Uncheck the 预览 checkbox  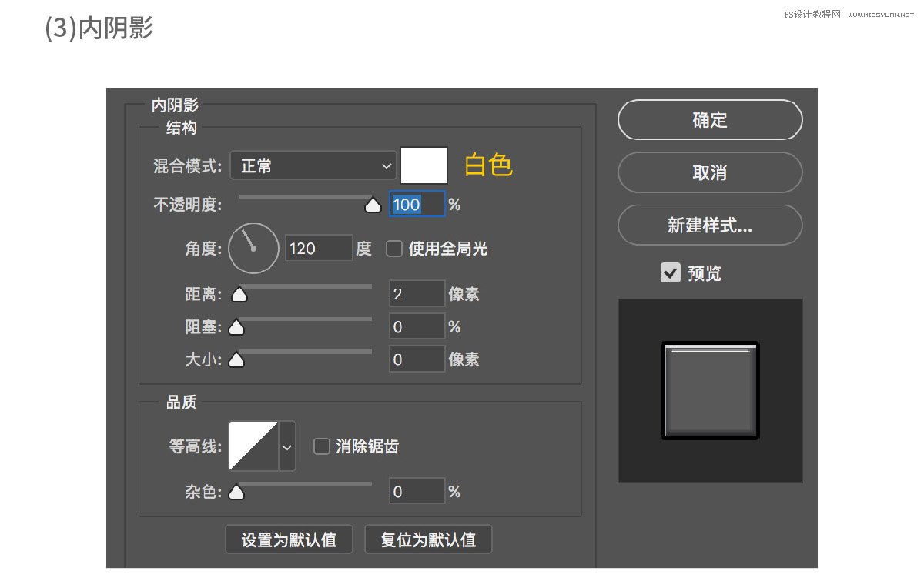(x=671, y=272)
